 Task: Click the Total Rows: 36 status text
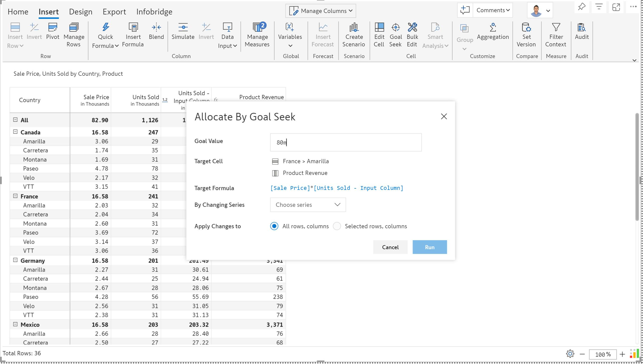pos(22,353)
